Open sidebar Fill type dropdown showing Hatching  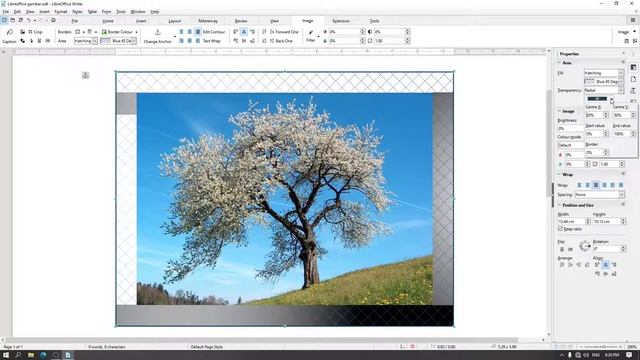(x=604, y=73)
